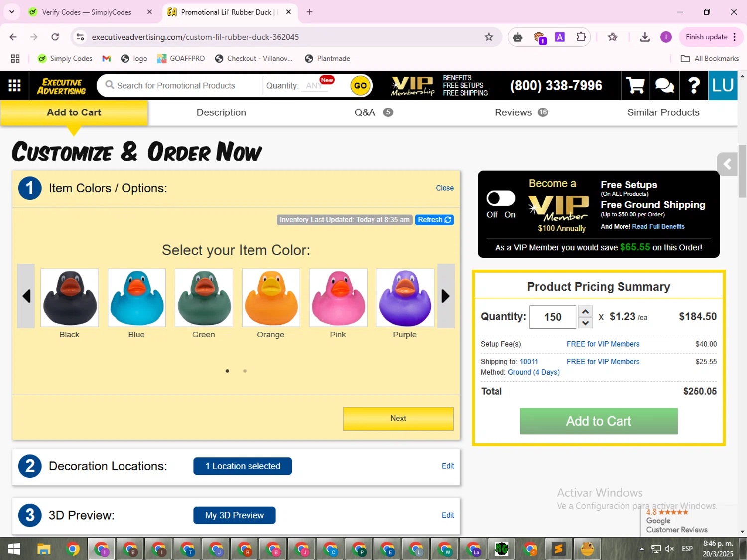Screen dimensions: 747x560
Task: Close the Item Colors / Options section
Action: tap(445, 188)
